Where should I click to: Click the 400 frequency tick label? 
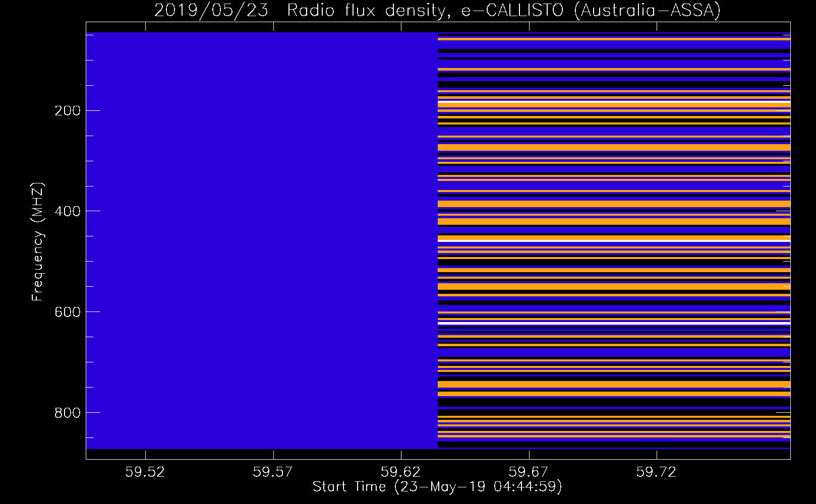pos(67,212)
